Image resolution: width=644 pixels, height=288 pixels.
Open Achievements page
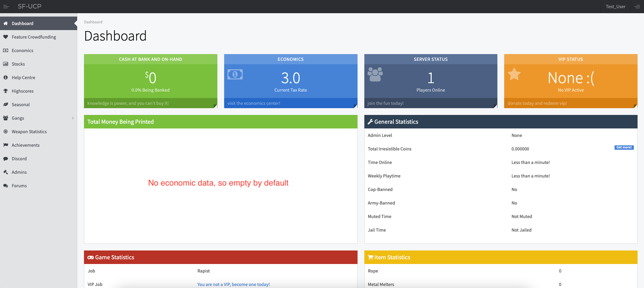(39, 145)
